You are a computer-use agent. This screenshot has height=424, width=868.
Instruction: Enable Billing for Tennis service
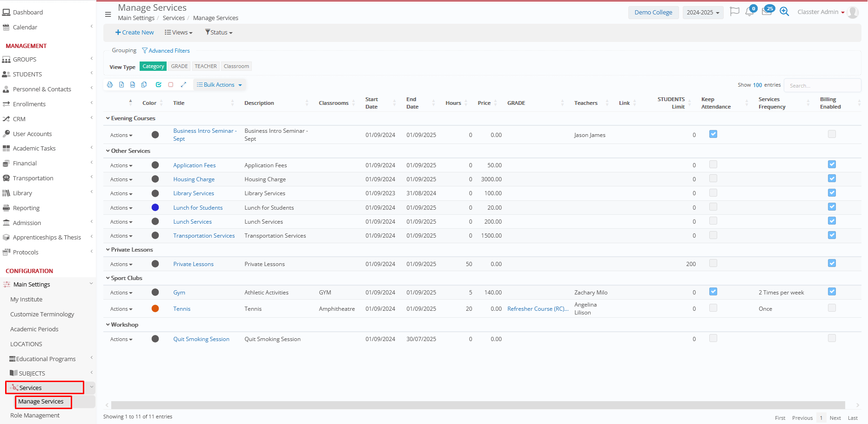pos(832,308)
